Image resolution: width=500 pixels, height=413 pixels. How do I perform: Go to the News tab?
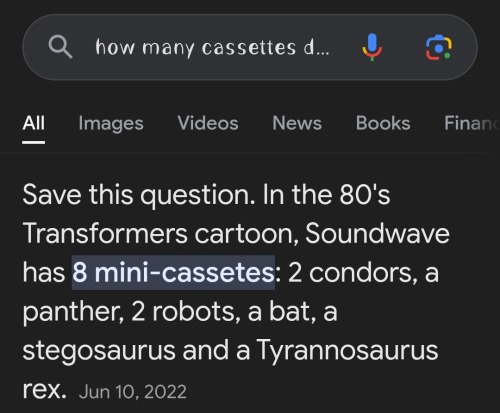tap(297, 123)
